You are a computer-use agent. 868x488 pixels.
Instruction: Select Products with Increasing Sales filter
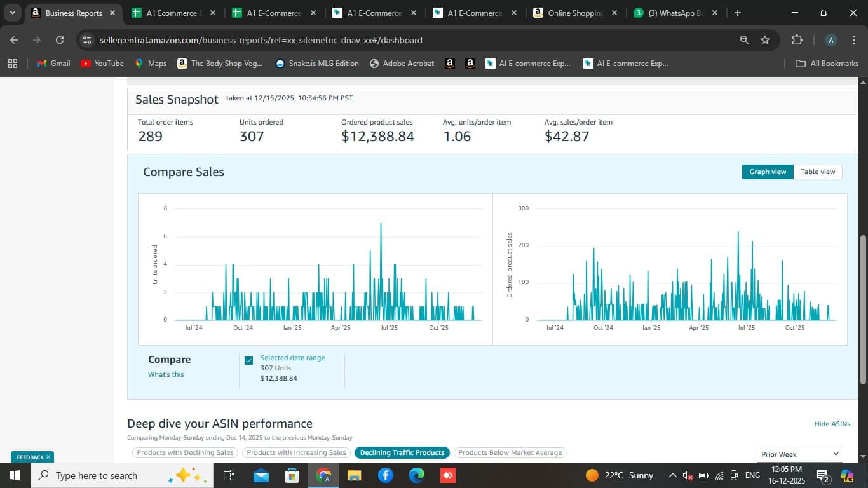[x=296, y=452]
